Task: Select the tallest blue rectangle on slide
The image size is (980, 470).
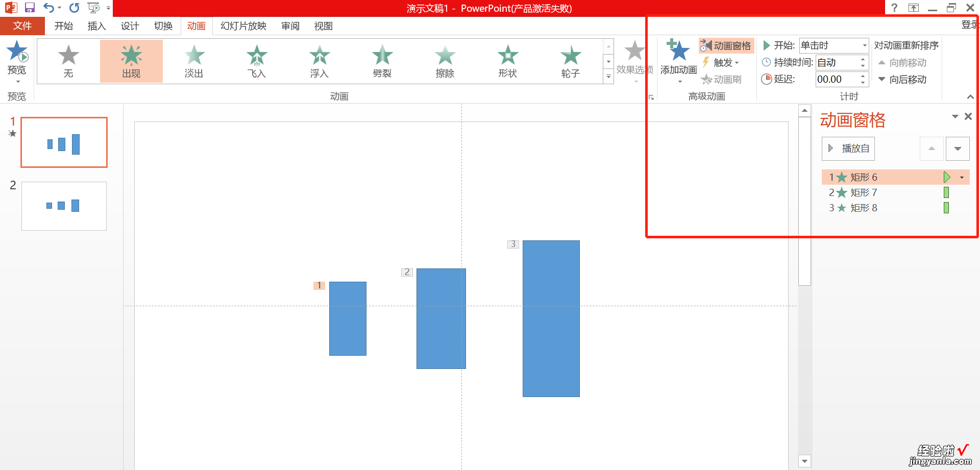Action: (x=551, y=318)
